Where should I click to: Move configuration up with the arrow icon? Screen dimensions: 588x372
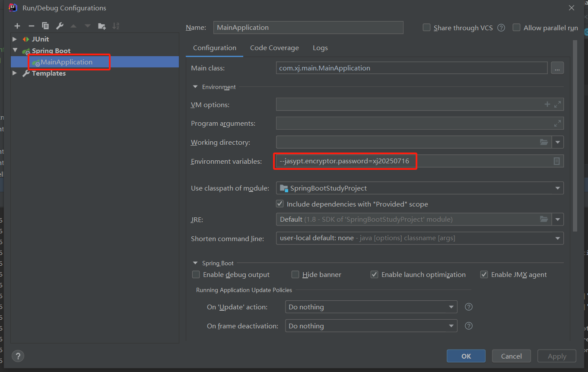coord(73,26)
